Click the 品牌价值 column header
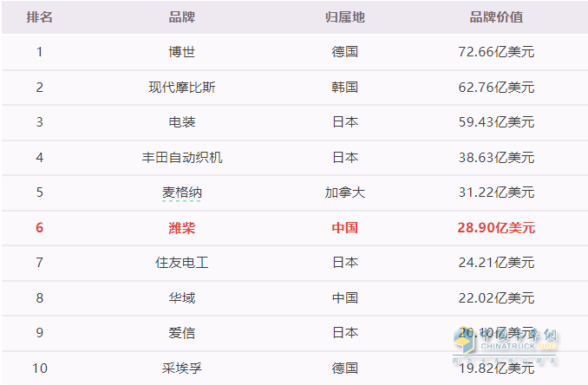This screenshot has width=588, height=385. coord(496,16)
